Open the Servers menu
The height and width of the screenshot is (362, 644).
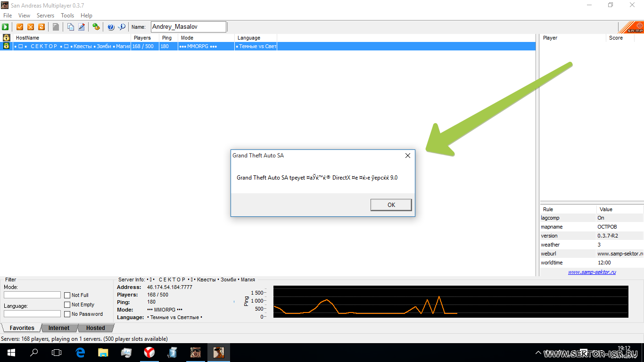45,16
